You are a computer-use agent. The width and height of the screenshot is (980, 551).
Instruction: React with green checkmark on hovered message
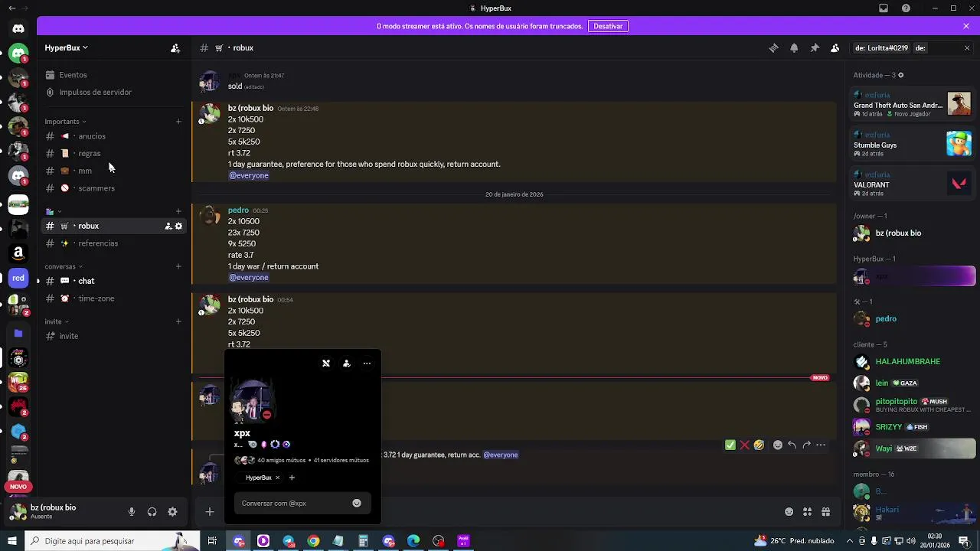[730, 445]
